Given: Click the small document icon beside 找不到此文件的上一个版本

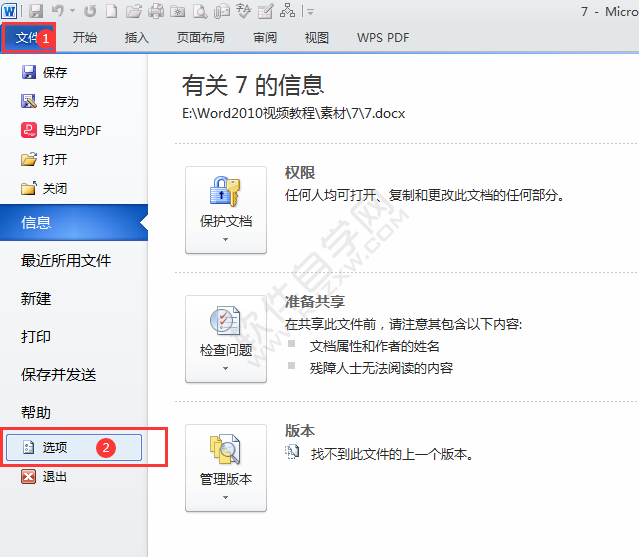Looking at the screenshot, I should [292, 452].
